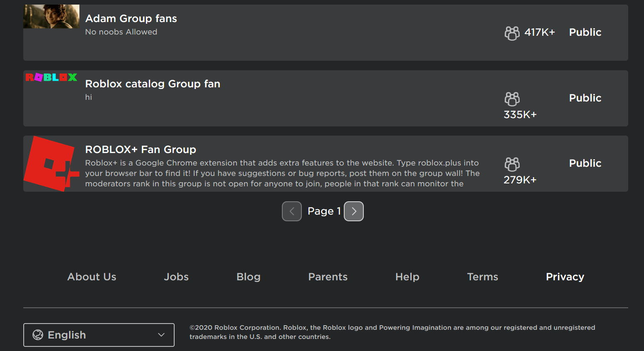Click the globe icon in the language selector
644x351 pixels.
(38, 335)
